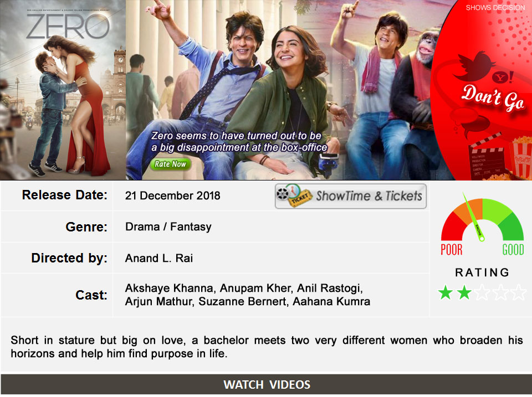The image size is (532, 397).
Task: Click the Poor-Good rating gauge needle
Action: (473, 217)
